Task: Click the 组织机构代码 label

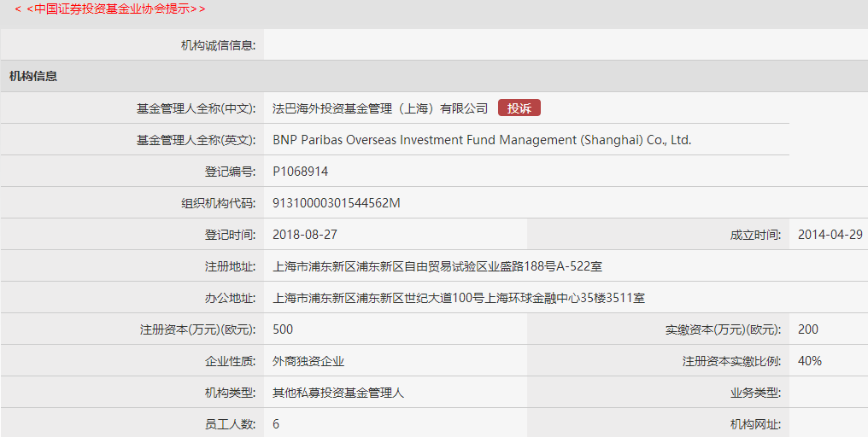Action: 218,203
